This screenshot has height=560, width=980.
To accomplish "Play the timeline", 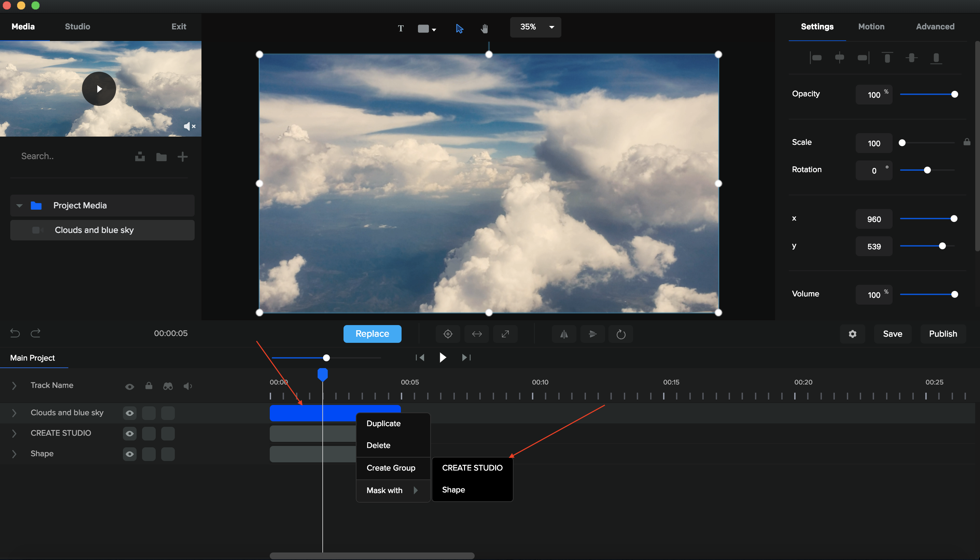I will (x=443, y=358).
